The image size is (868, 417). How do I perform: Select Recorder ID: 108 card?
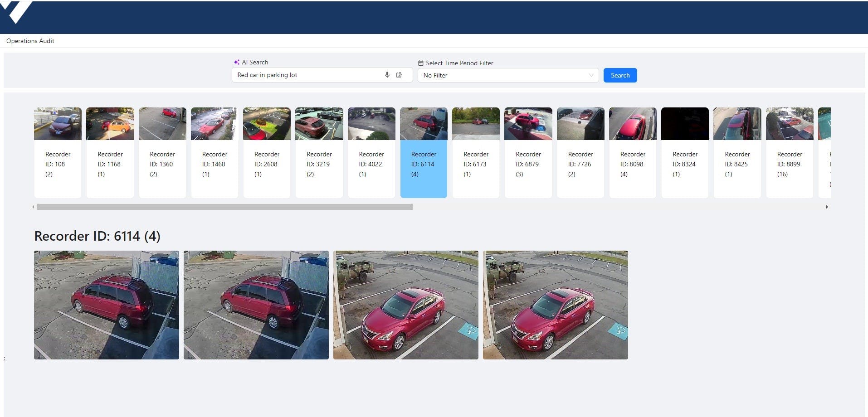coord(58,152)
